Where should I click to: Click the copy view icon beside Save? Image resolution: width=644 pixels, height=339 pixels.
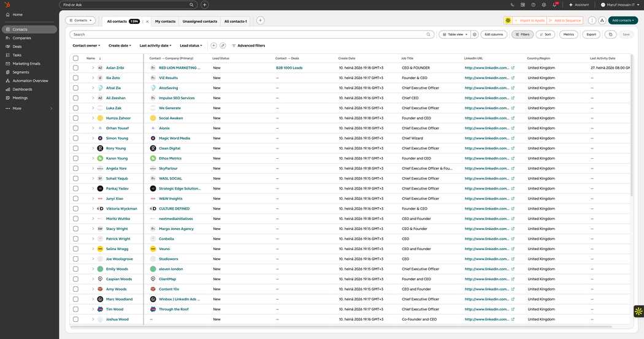tap(611, 34)
